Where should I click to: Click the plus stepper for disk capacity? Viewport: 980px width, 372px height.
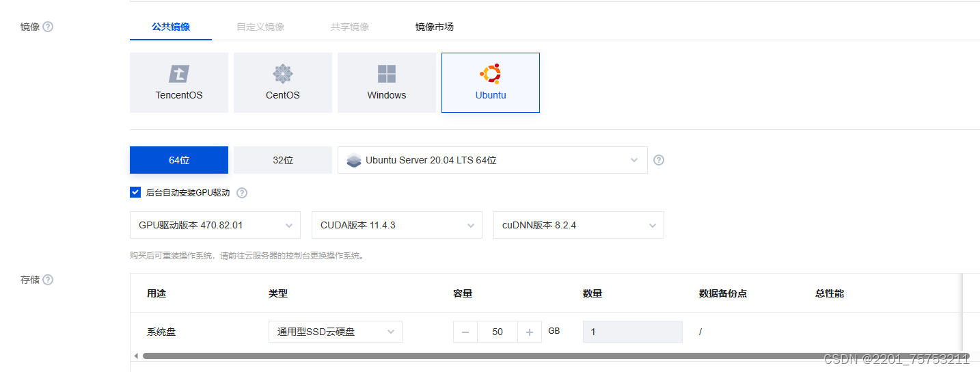(x=530, y=332)
